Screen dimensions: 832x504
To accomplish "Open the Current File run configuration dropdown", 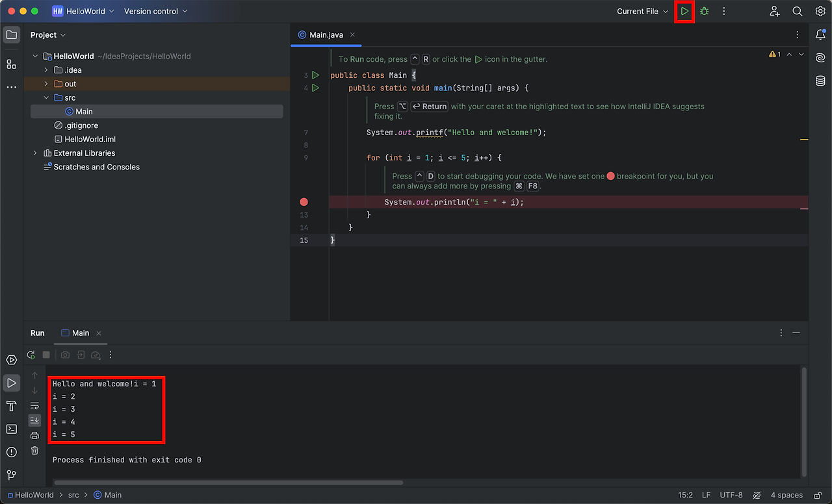I will (x=642, y=11).
